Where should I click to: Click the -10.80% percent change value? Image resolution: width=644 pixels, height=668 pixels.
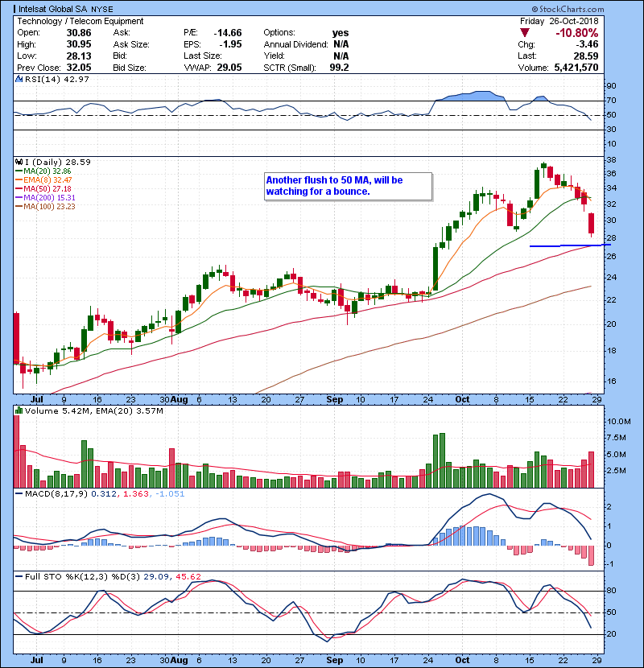pyautogui.click(x=576, y=33)
